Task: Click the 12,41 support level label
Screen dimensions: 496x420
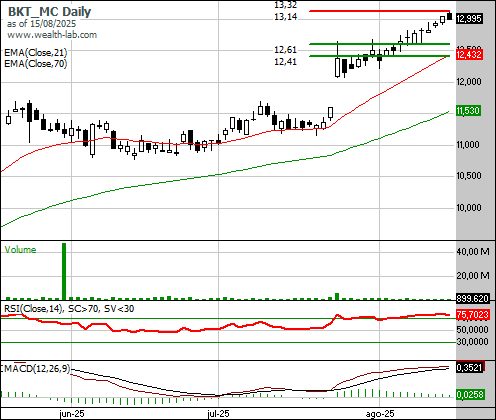Action: (x=285, y=62)
